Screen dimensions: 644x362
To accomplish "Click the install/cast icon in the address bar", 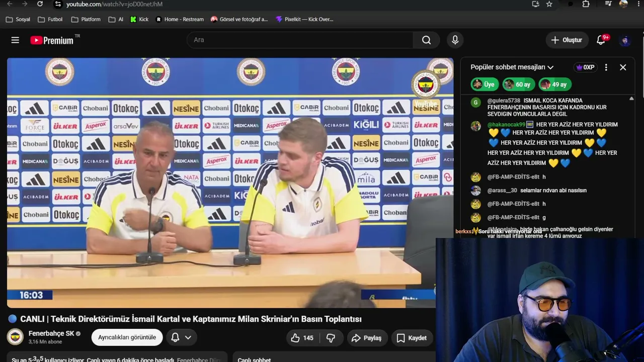I will click(535, 4).
